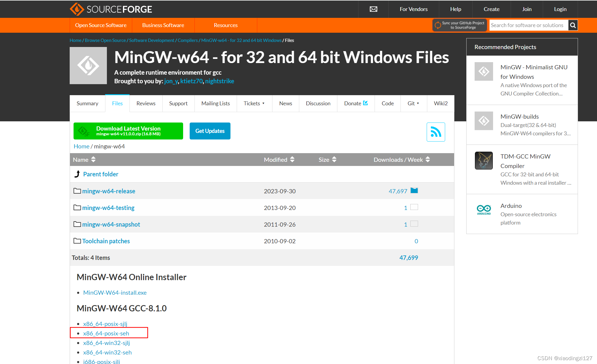Open the Files tab
The image size is (597, 364).
tap(117, 103)
